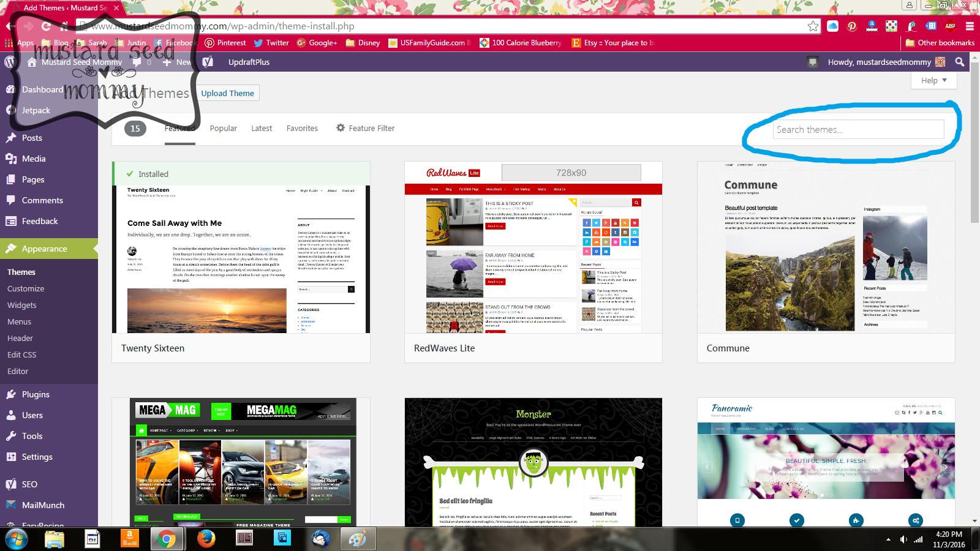Open the Monster theme preview
This screenshot has height=551, width=980.
[533, 462]
